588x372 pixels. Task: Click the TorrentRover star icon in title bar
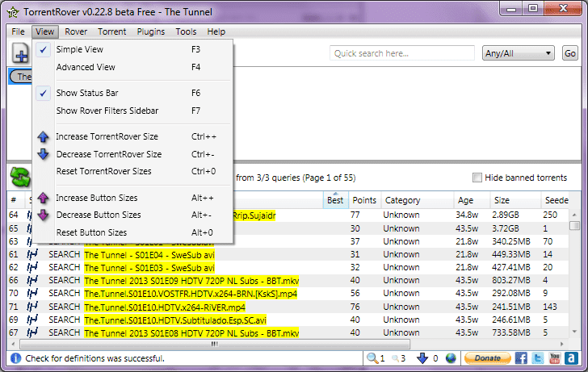13,12
